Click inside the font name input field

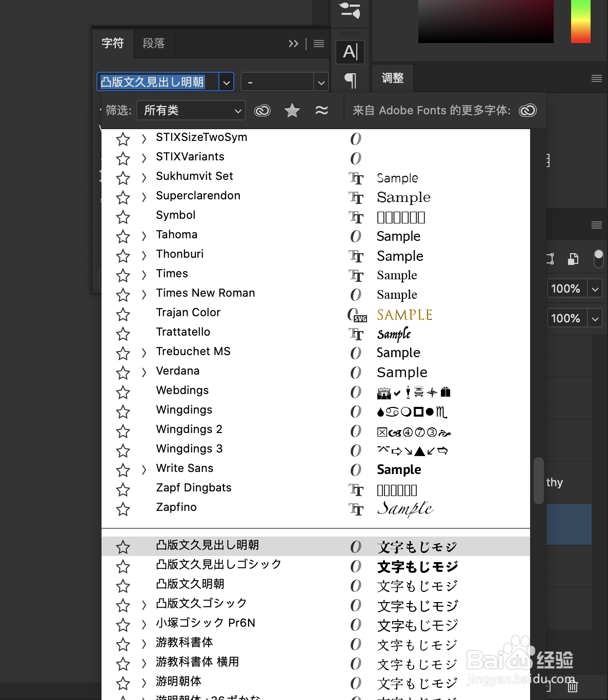tap(158, 82)
